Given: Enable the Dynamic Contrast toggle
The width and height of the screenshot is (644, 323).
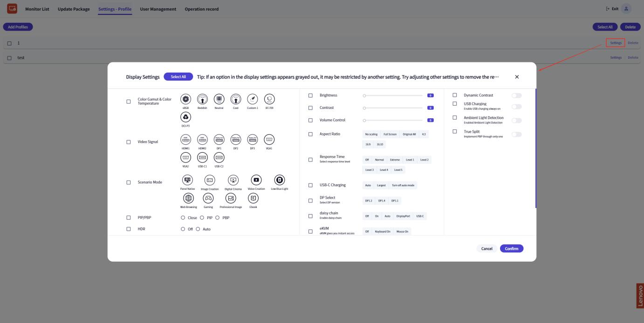Looking at the screenshot, I should (516, 95).
